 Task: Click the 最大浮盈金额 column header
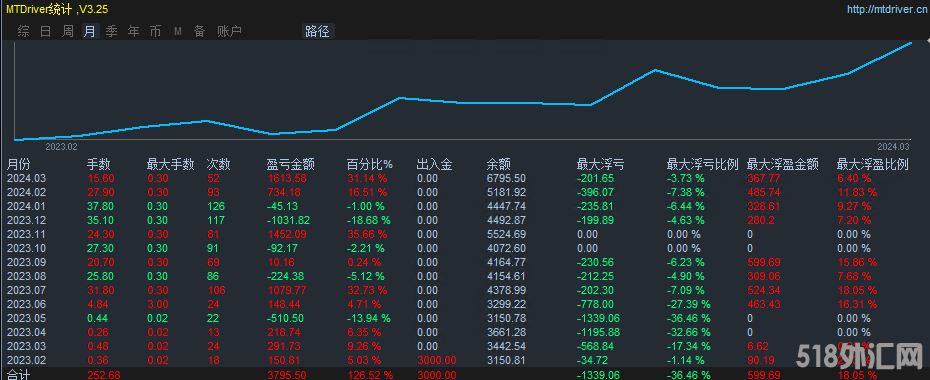point(783,164)
